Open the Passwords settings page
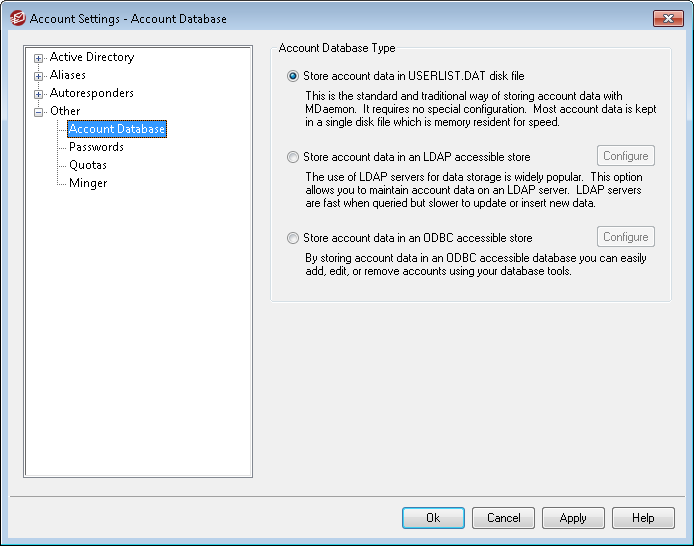 tap(96, 147)
